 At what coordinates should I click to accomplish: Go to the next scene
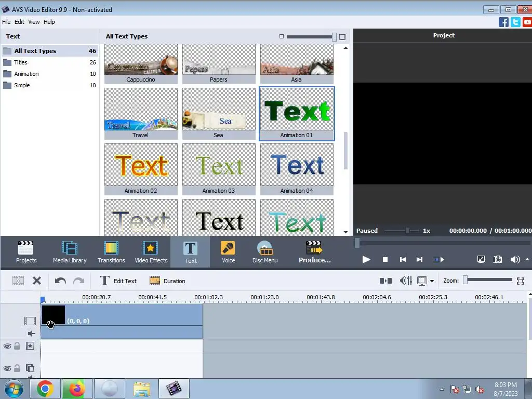tap(438, 260)
